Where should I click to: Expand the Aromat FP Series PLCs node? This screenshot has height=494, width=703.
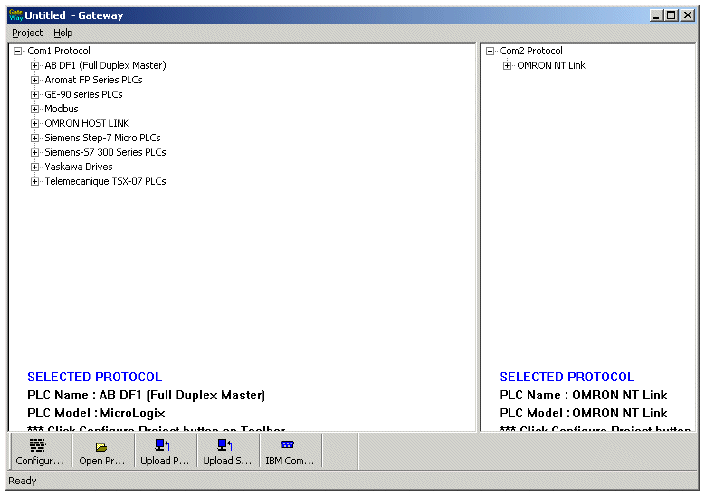[35, 80]
